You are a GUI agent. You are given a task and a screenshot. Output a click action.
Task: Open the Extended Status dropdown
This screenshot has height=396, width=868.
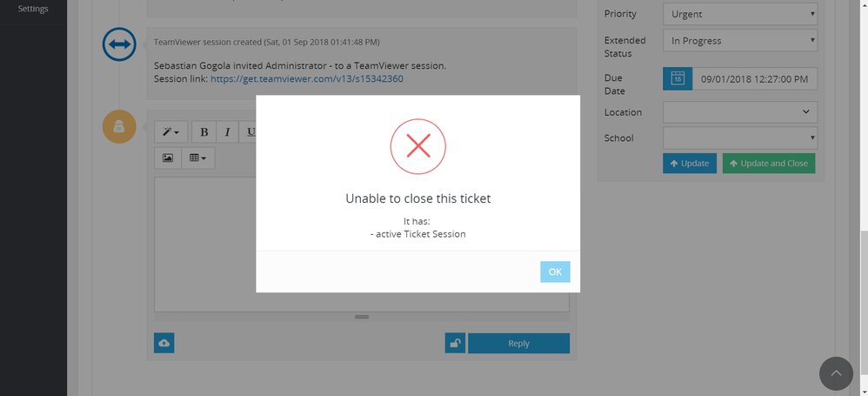click(740, 40)
